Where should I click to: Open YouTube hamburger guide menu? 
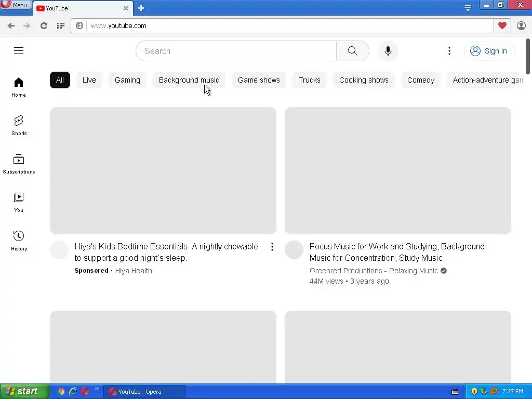point(19,51)
